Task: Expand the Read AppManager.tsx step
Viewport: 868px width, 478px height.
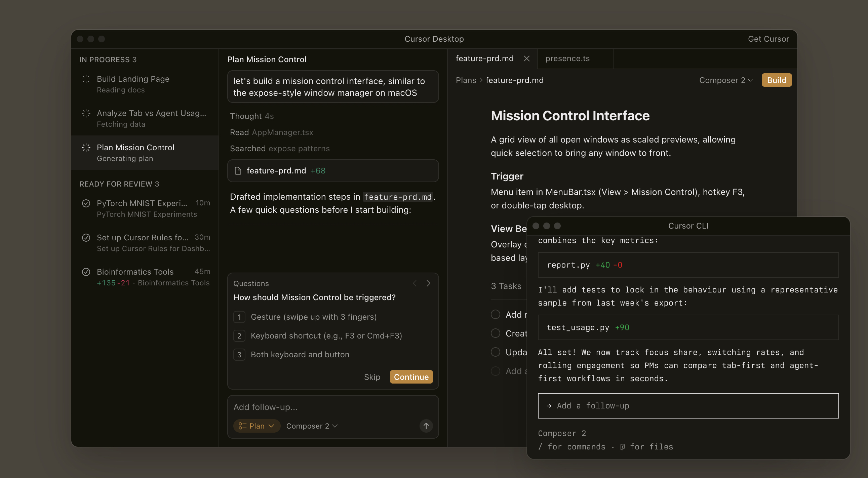Action: pos(272,132)
